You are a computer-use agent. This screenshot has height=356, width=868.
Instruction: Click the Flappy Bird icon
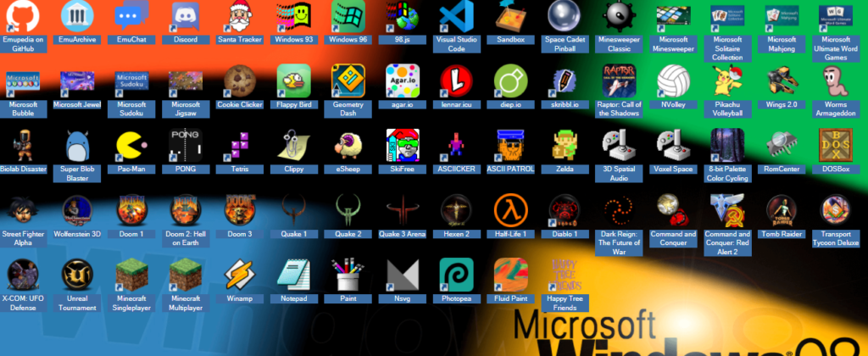coord(293,81)
